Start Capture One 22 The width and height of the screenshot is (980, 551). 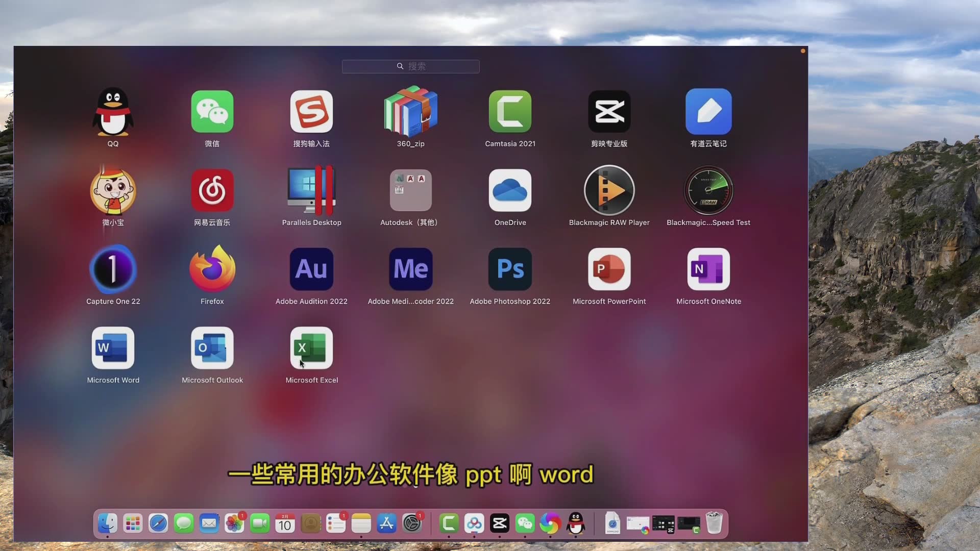113,269
